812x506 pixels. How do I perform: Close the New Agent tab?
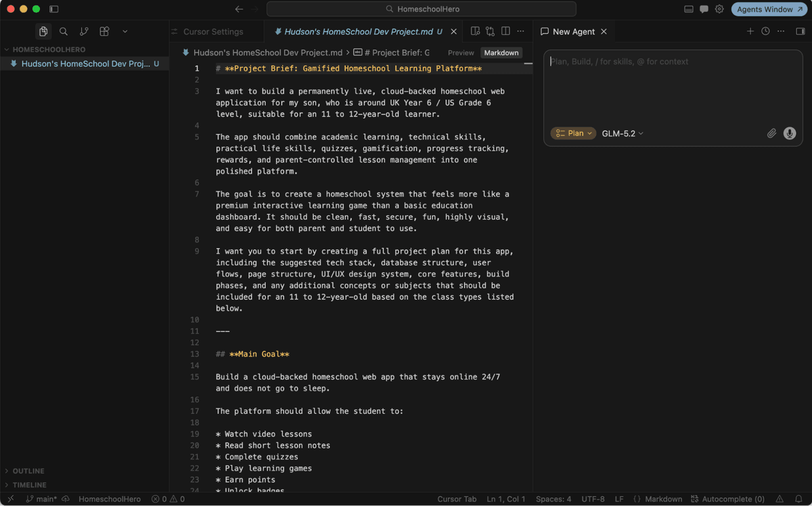click(x=604, y=32)
